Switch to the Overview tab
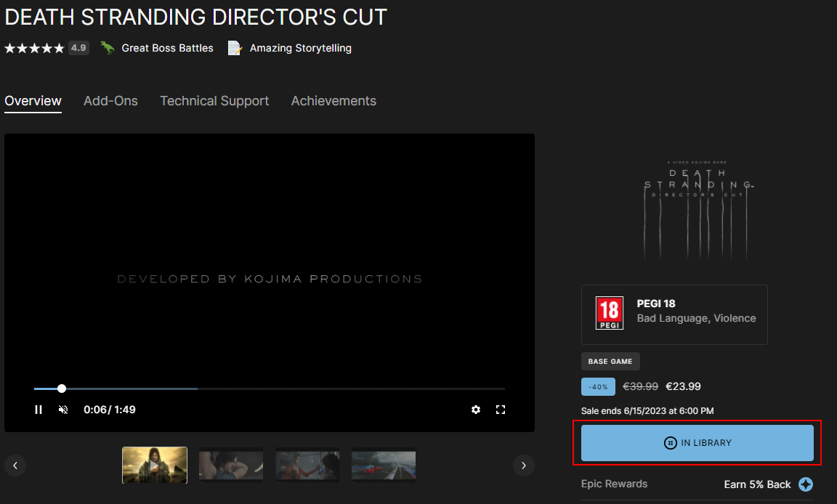The image size is (837, 504). click(33, 101)
